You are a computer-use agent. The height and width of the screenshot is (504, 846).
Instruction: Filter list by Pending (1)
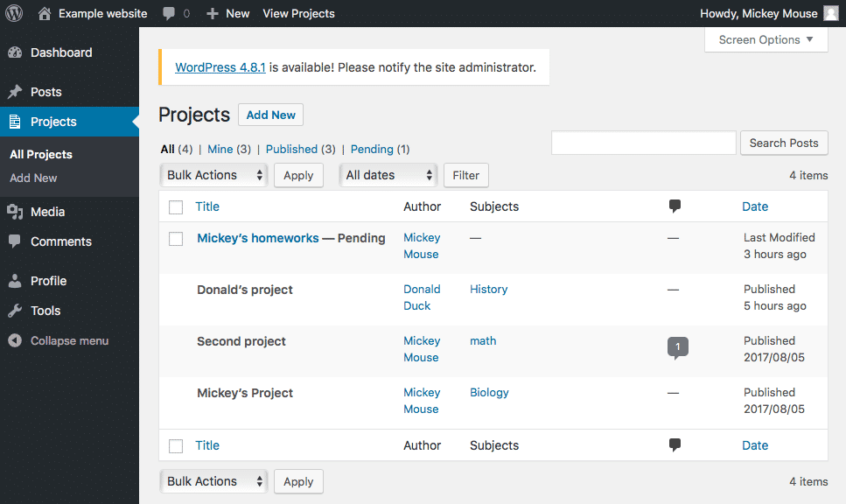[x=380, y=149]
